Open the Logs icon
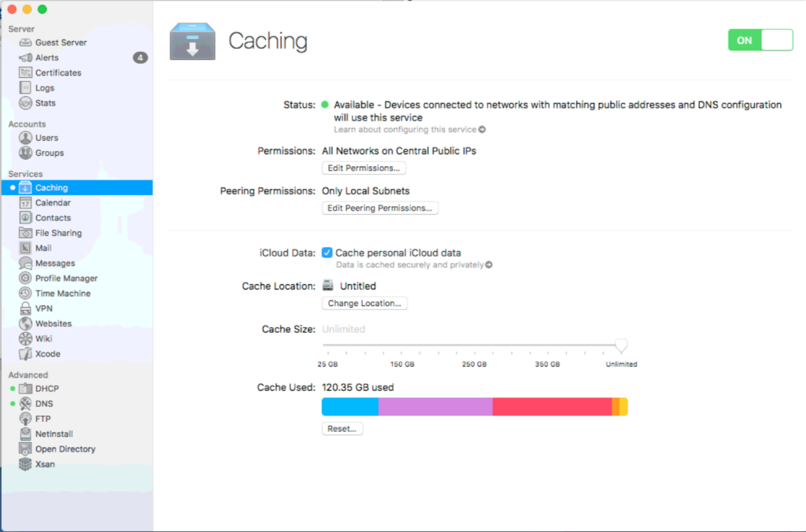The image size is (806, 532). 25,88
